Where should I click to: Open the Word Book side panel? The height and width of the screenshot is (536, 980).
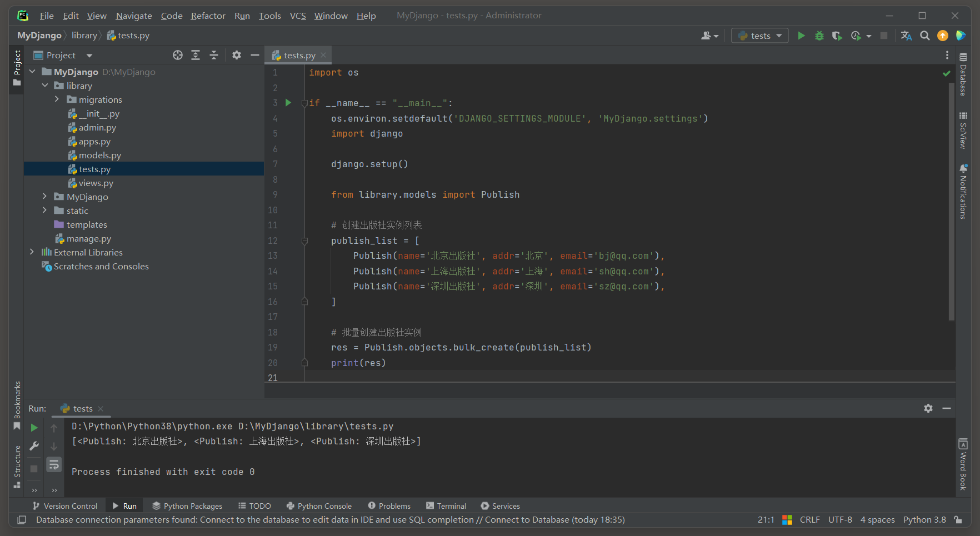[x=963, y=464]
